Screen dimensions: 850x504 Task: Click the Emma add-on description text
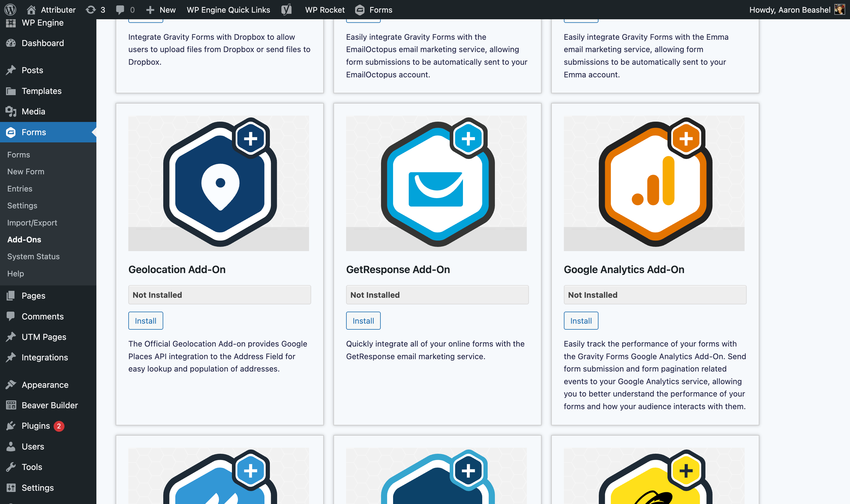[646, 56]
